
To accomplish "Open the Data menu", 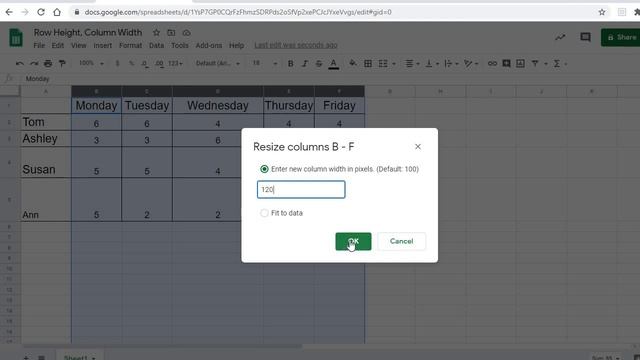I will (x=156, y=45).
